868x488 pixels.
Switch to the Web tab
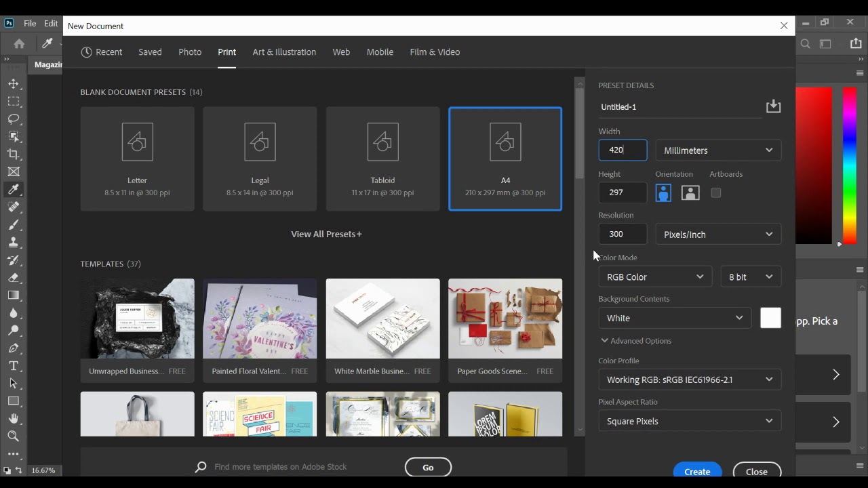click(341, 52)
